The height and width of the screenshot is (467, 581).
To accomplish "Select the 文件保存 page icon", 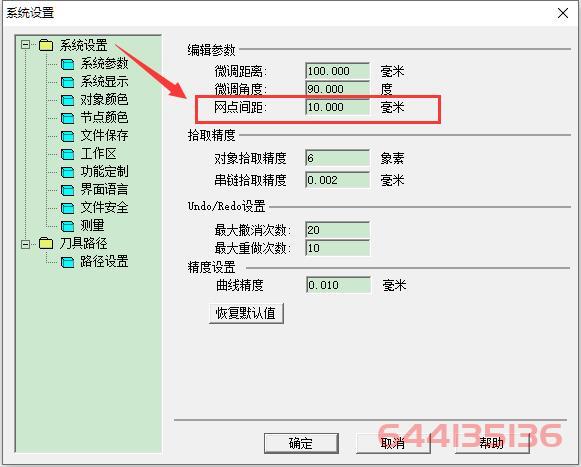I will pos(67,136).
